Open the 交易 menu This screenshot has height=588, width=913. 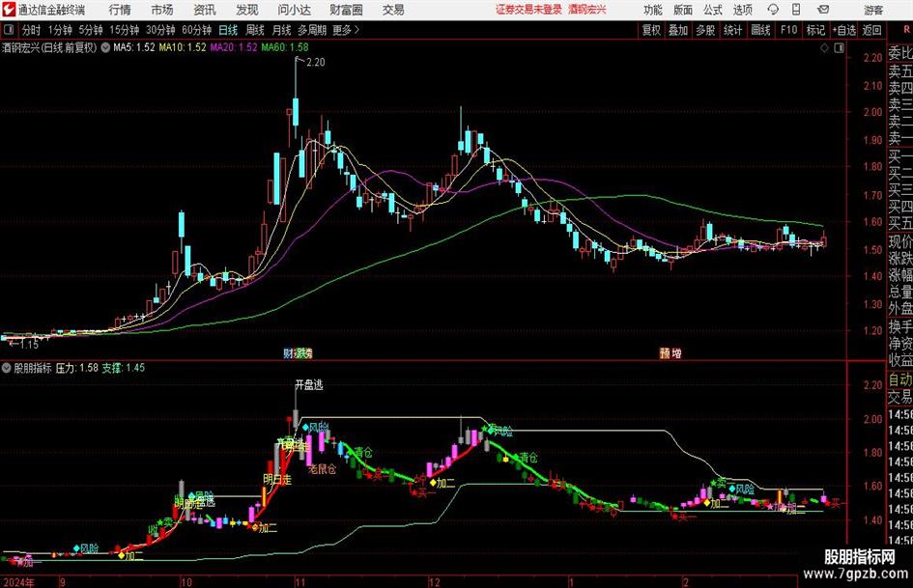click(x=393, y=10)
